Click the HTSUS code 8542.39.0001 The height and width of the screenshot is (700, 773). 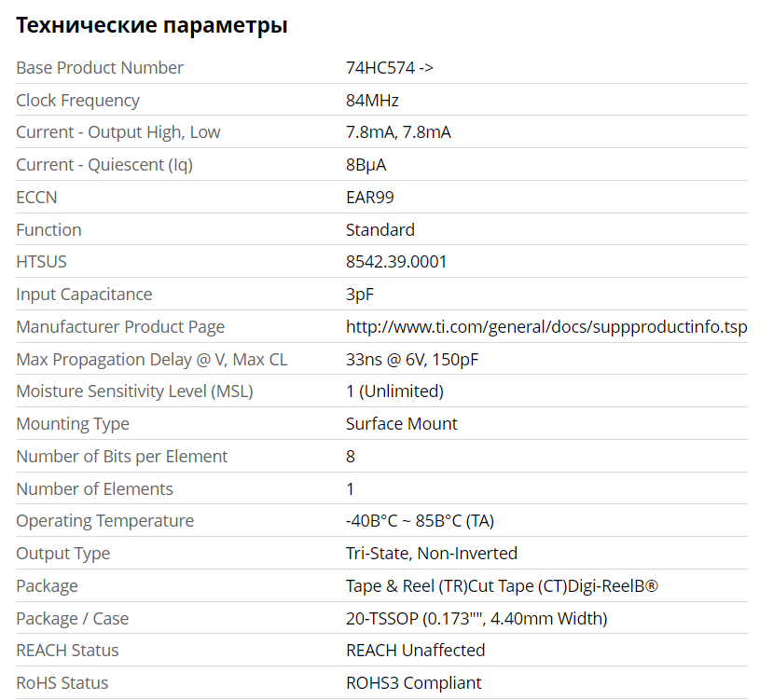tap(396, 262)
